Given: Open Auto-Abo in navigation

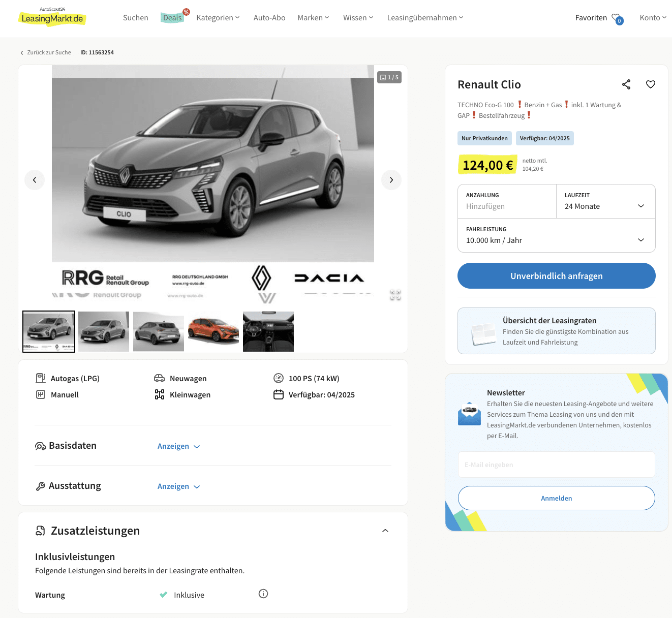Looking at the screenshot, I should pyautogui.click(x=269, y=18).
